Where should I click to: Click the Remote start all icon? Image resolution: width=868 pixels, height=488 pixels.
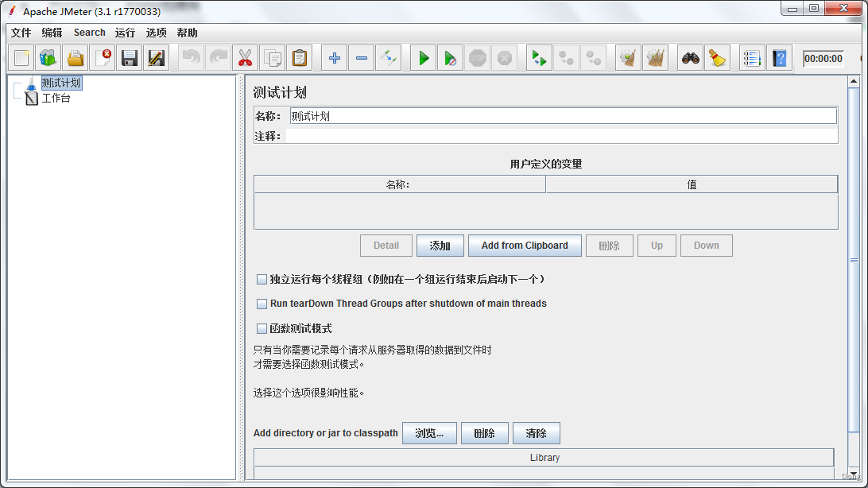pos(539,58)
